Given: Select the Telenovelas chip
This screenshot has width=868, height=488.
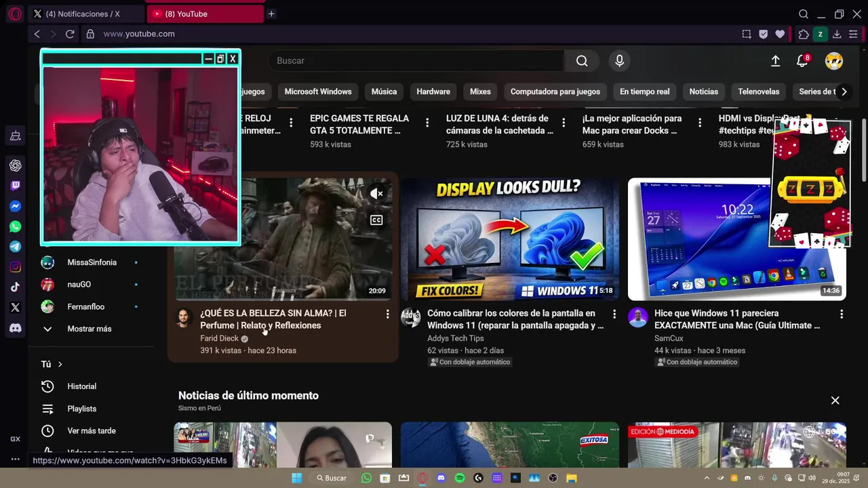Looking at the screenshot, I should click(758, 91).
